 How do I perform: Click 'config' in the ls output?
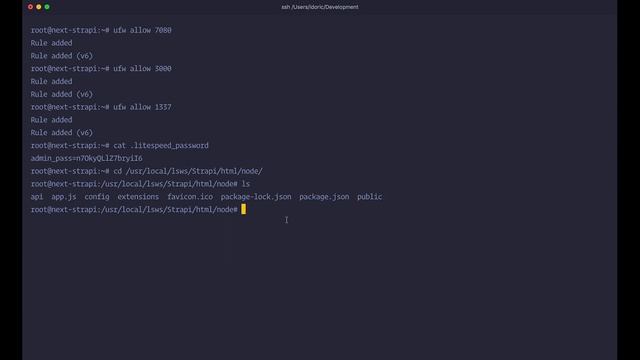pyautogui.click(x=97, y=197)
